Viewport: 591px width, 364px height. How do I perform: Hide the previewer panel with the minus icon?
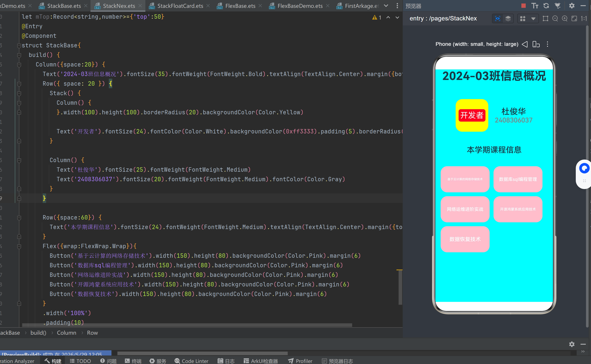coord(583,6)
